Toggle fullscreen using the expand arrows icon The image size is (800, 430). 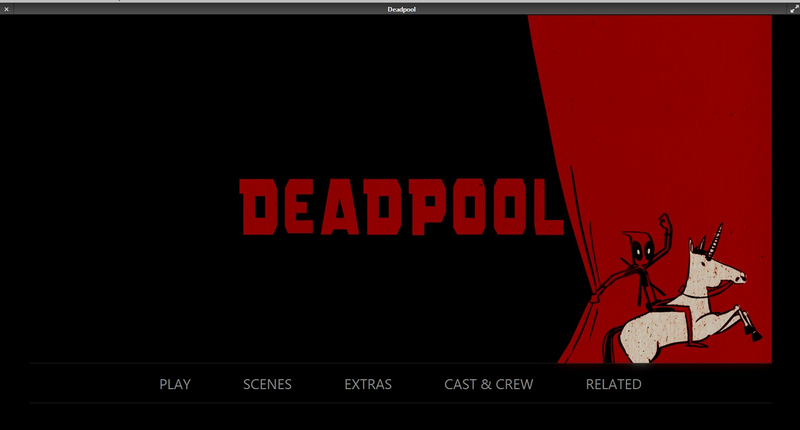coord(794,9)
